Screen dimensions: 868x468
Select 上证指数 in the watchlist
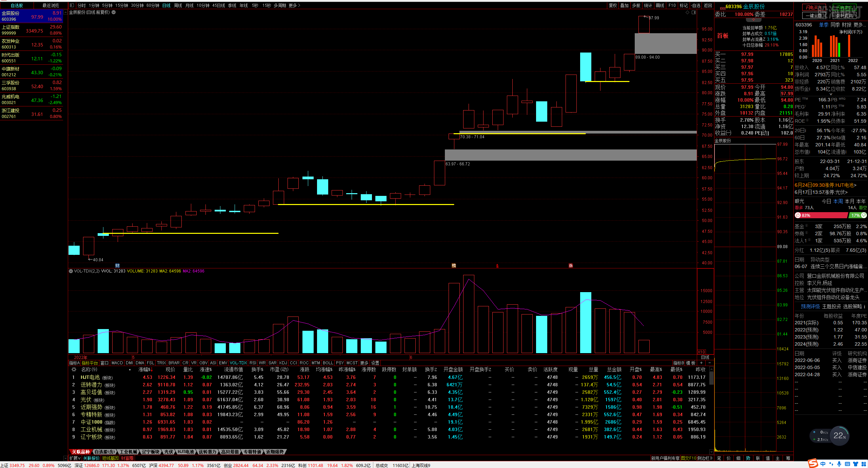click(x=32, y=30)
